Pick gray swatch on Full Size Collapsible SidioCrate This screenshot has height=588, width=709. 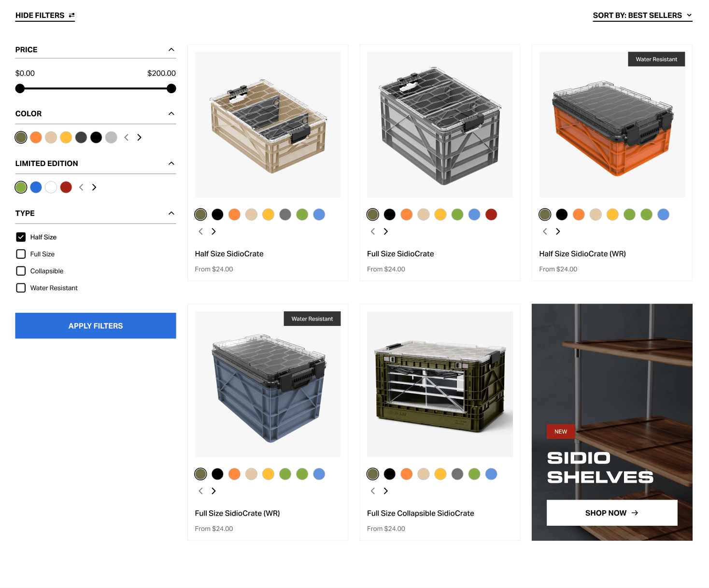point(457,474)
